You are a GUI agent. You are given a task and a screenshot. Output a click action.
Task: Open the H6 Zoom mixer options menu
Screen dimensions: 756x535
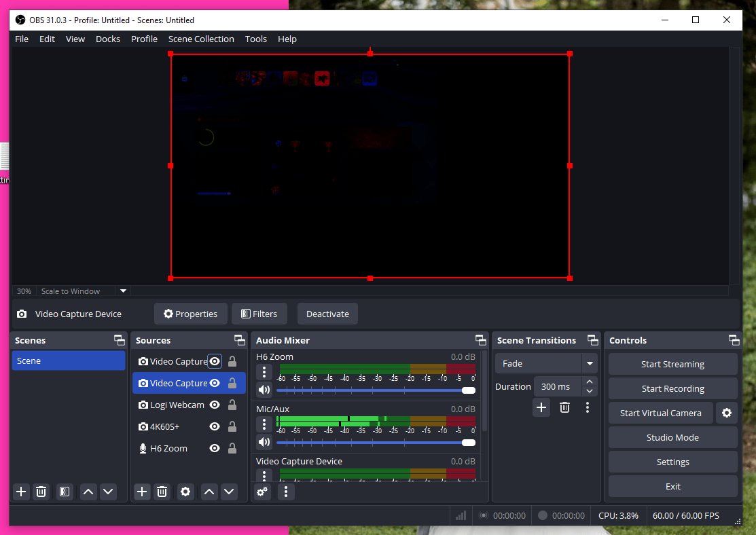(x=264, y=372)
